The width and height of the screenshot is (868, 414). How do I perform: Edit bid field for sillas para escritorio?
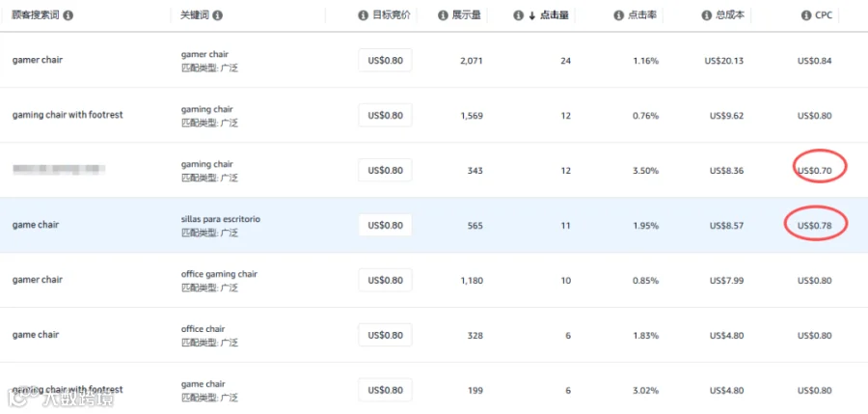[x=385, y=225]
